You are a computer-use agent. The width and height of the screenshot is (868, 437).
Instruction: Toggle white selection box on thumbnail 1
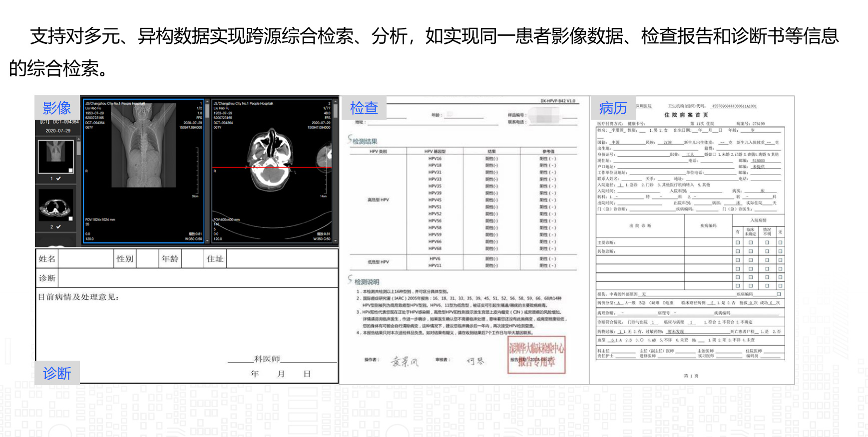click(70, 170)
